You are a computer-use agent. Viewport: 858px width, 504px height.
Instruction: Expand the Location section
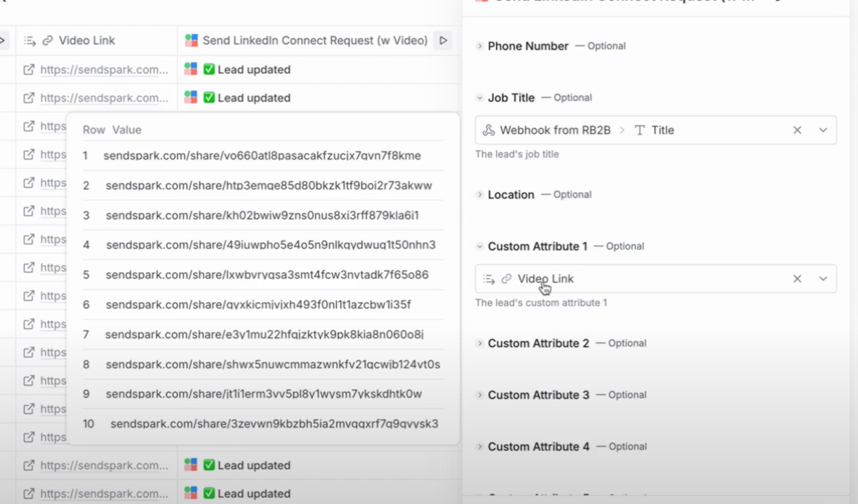pos(479,195)
